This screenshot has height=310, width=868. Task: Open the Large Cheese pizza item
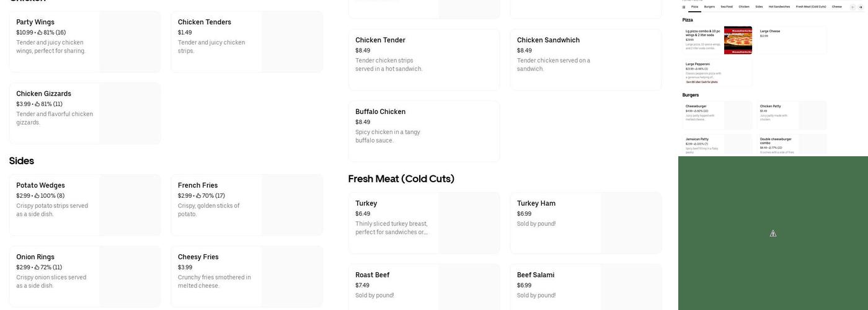(792, 40)
